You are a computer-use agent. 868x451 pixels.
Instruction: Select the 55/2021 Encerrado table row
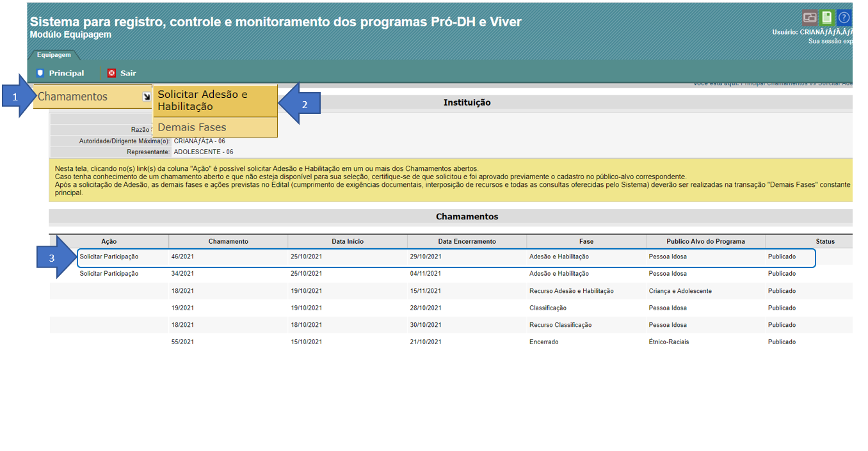click(x=448, y=342)
